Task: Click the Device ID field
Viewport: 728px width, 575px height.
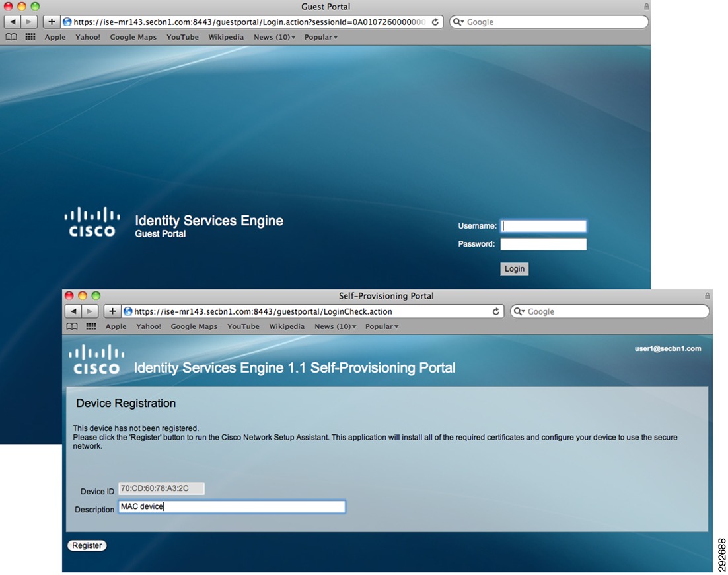Action: [x=161, y=488]
